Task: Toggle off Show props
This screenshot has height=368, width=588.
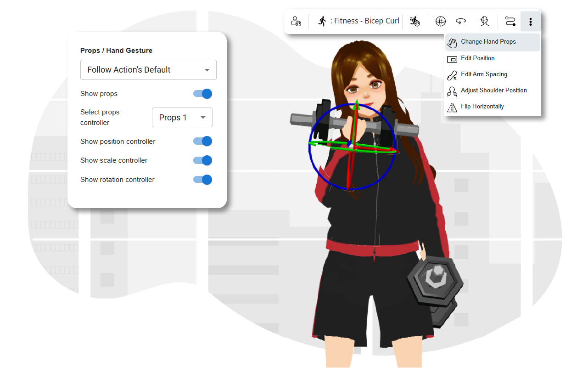Action: (202, 94)
